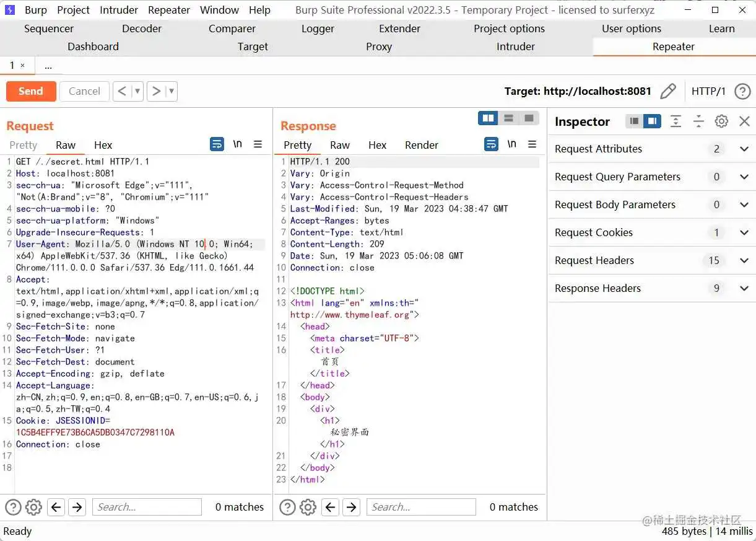The width and height of the screenshot is (756, 541).
Task: Click the Request pane word wrap icon
Action: click(217, 144)
